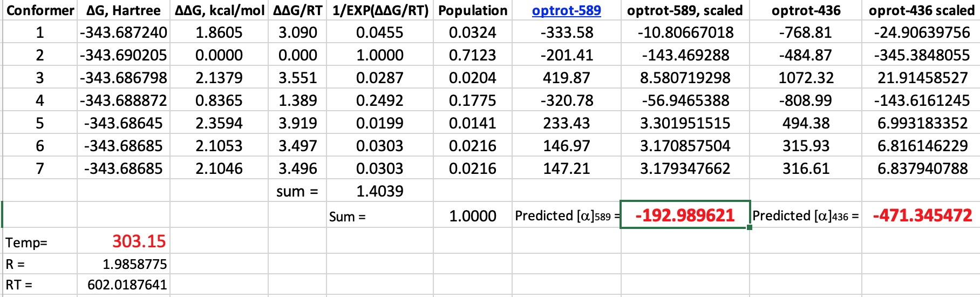The image size is (980, 297).
Task: Select conformer 2 population 0.7123
Action: pos(473,55)
